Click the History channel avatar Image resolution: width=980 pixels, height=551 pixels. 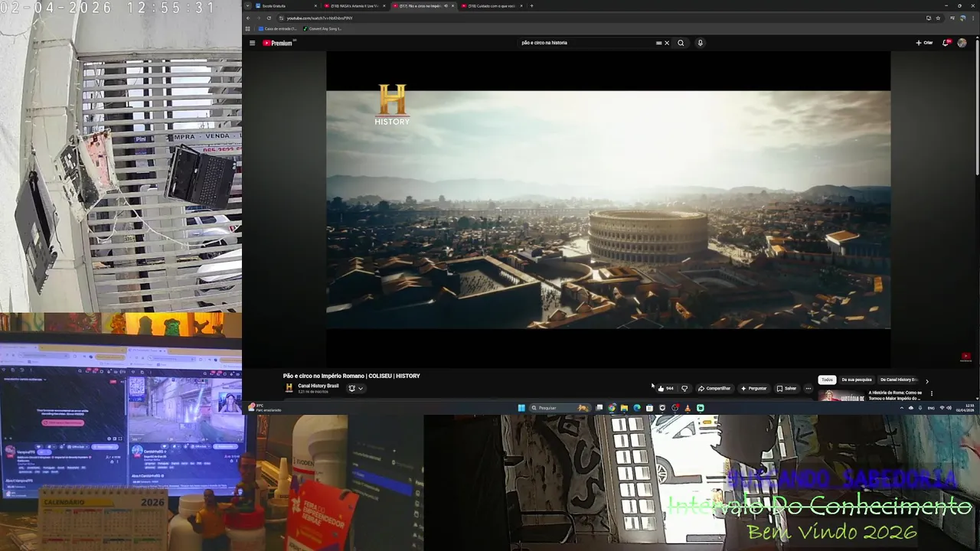289,388
